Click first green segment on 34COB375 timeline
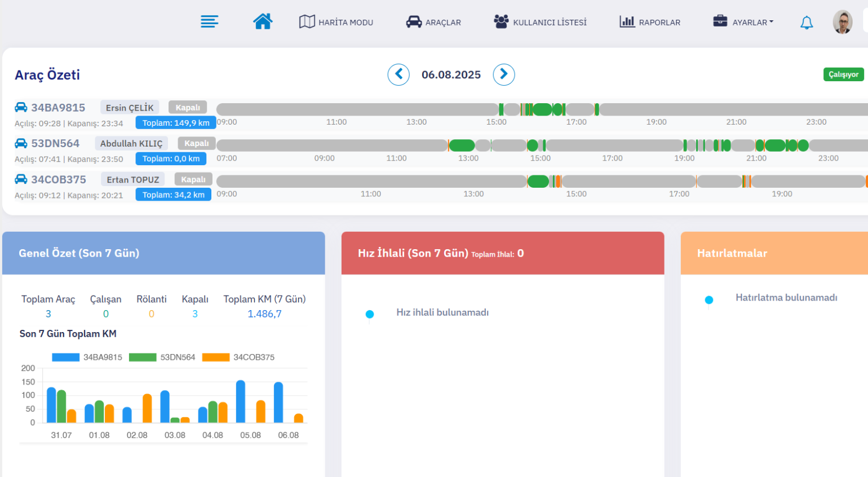Viewport: 868px width, 477px height. tap(538, 181)
